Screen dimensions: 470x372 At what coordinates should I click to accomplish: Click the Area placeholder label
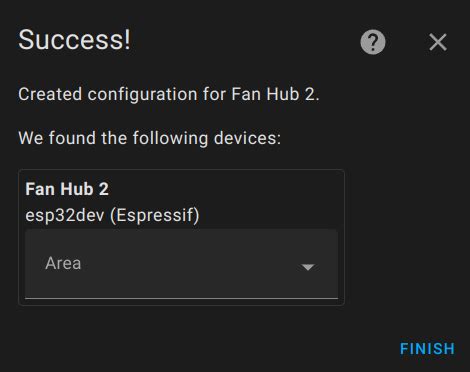[x=63, y=263]
